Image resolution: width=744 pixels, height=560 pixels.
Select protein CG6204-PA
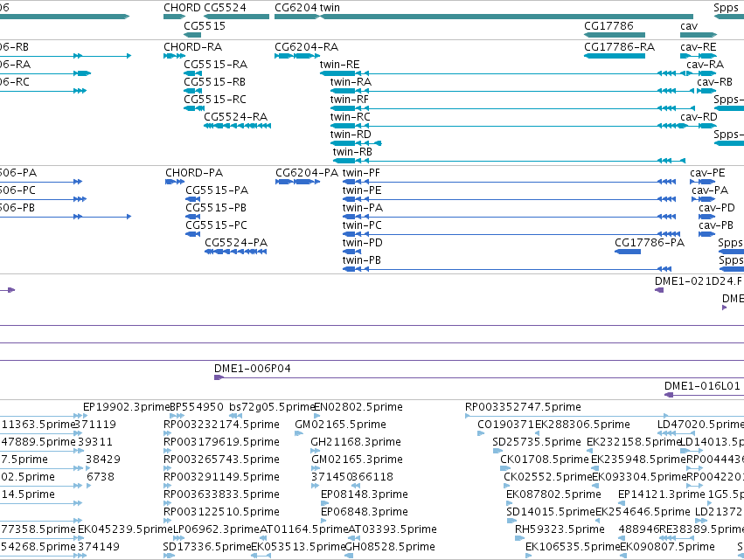click(x=307, y=173)
